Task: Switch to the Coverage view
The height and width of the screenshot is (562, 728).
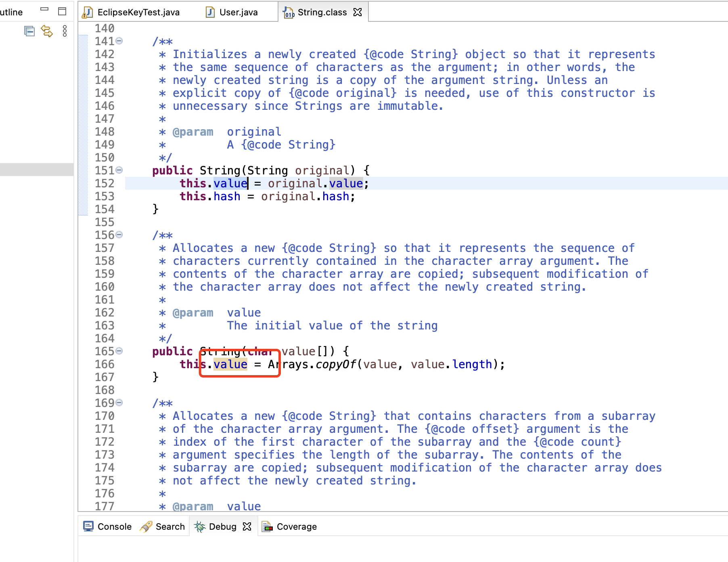Action: (x=296, y=526)
